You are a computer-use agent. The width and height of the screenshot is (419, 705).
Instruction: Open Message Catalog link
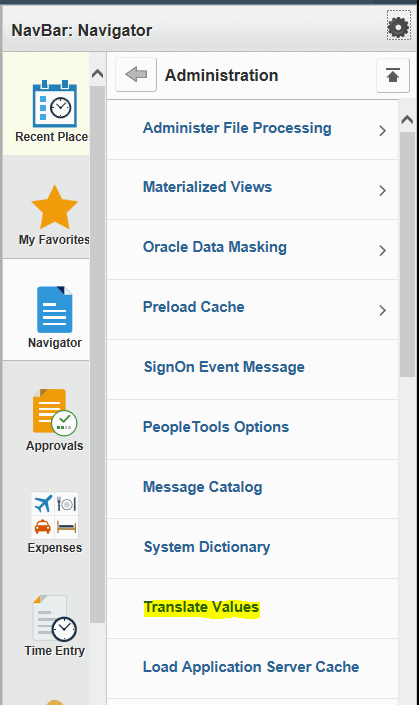pyautogui.click(x=202, y=487)
